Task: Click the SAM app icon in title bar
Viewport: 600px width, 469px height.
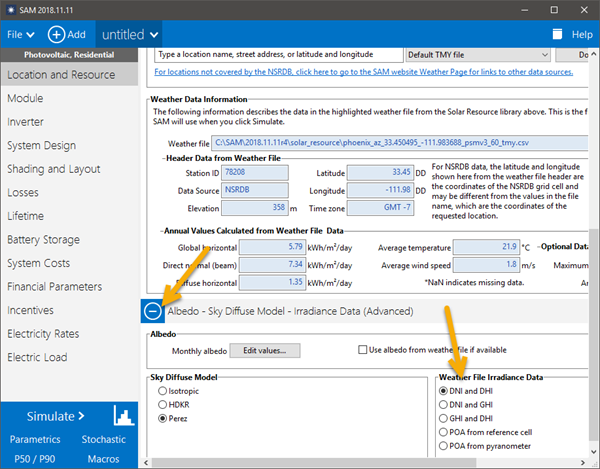Action: coord(11,8)
